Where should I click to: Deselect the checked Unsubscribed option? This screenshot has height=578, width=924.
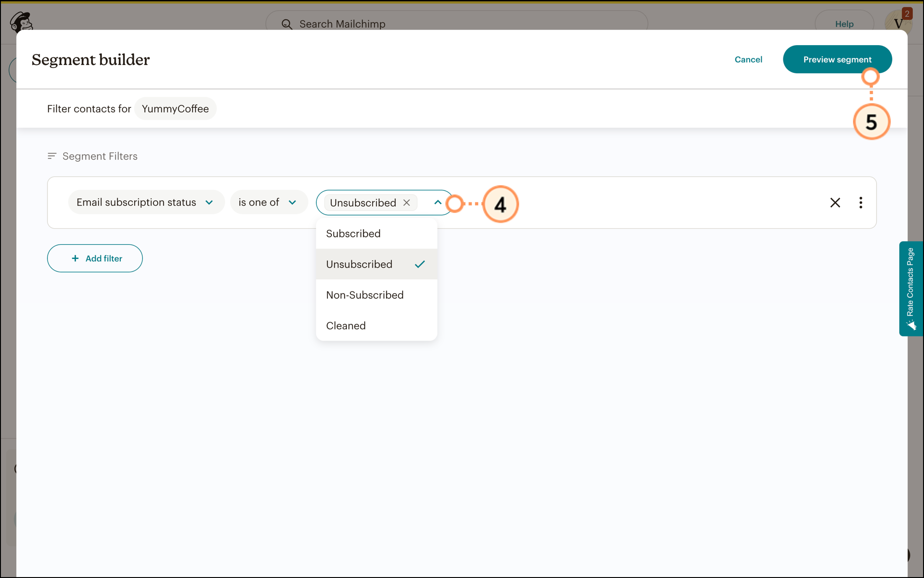point(376,264)
